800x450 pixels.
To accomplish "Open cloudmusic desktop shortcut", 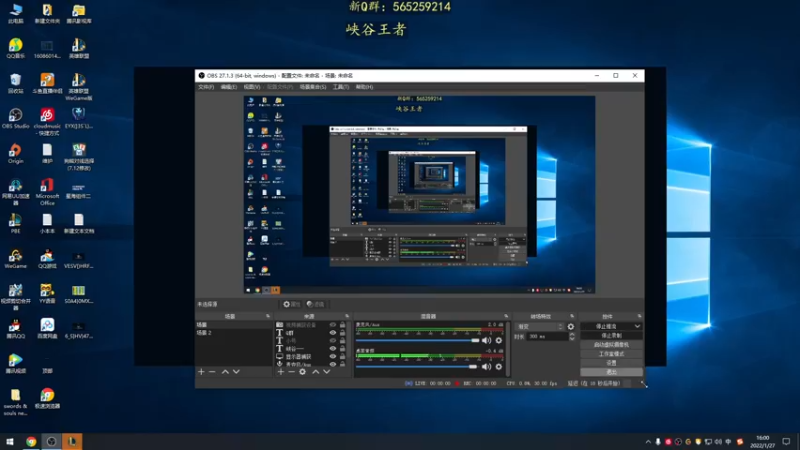I will tap(47, 122).
